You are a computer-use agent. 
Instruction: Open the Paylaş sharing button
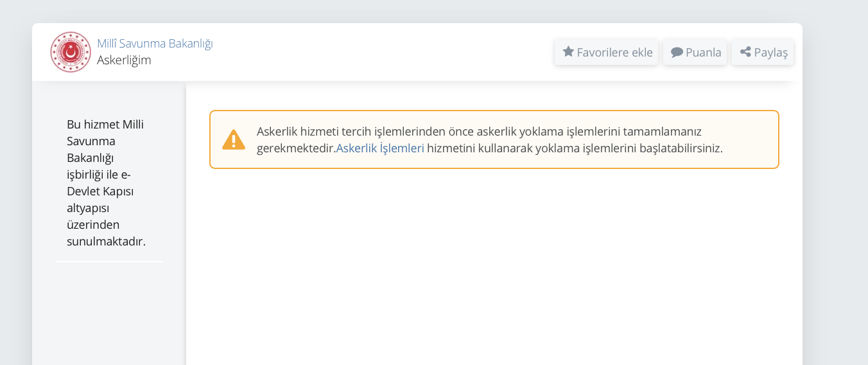pyautogui.click(x=763, y=52)
